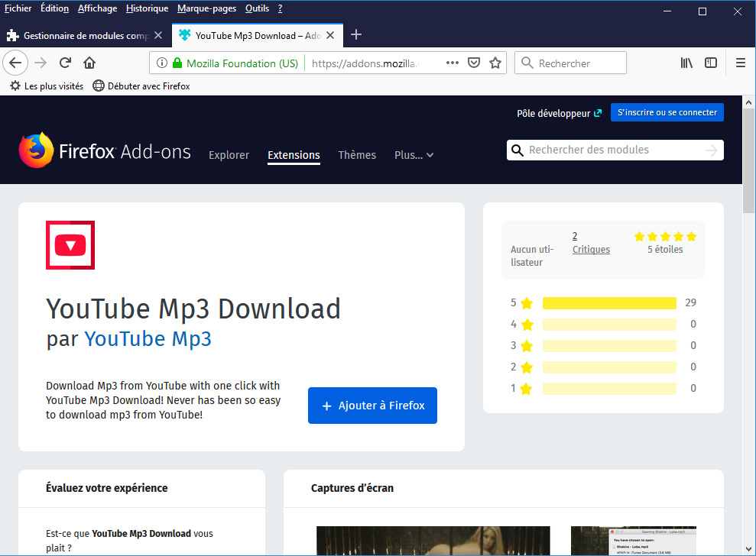Switch to Gestionnaire de modules tab
The image size is (756, 556).
tap(86, 35)
